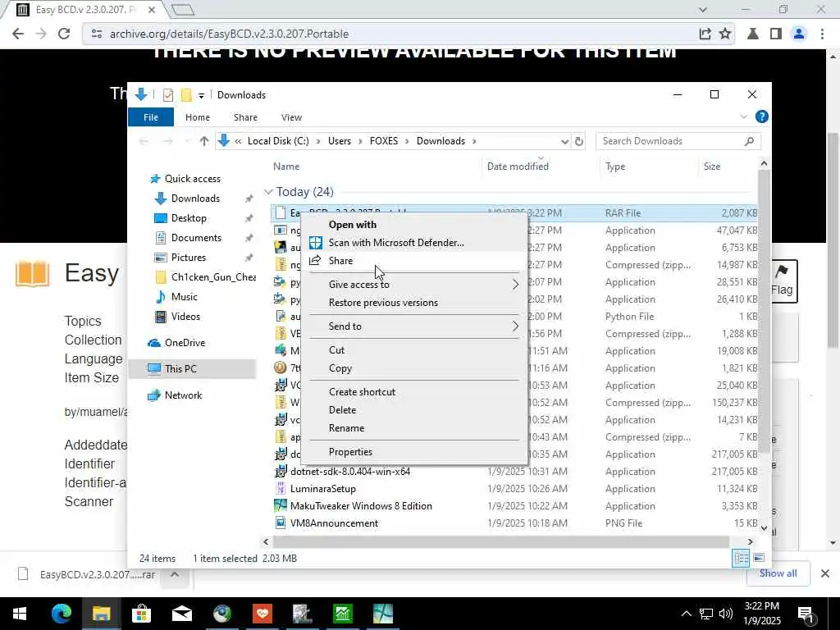The height and width of the screenshot is (630, 840).
Task: Select MakuTweaker Windows 8 Edition file
Action: (x=361, y=506)
